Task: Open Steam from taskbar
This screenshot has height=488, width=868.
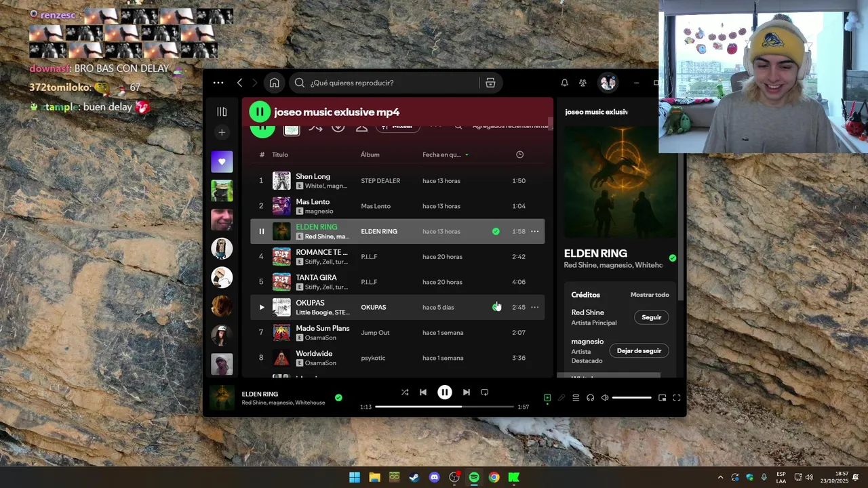Action: coord(414,477)
